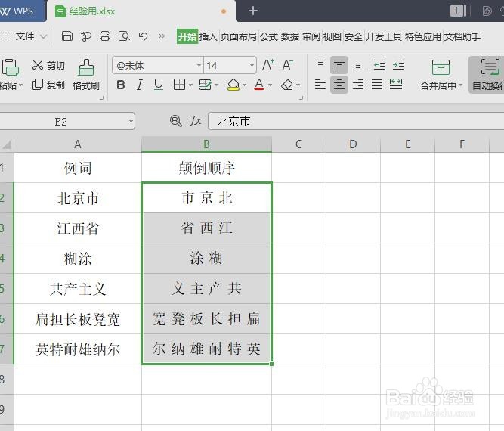Switch to 页面布局 ribbon tab

coord(239,36)
